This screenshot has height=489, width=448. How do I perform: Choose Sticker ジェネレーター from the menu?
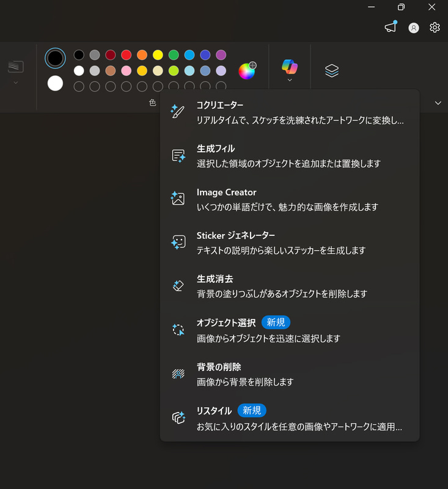[x=290, y=243]
